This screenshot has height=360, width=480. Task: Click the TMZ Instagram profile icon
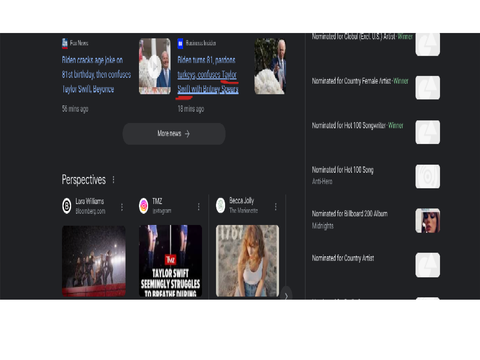pyautogui.click(x=144, y=206)
